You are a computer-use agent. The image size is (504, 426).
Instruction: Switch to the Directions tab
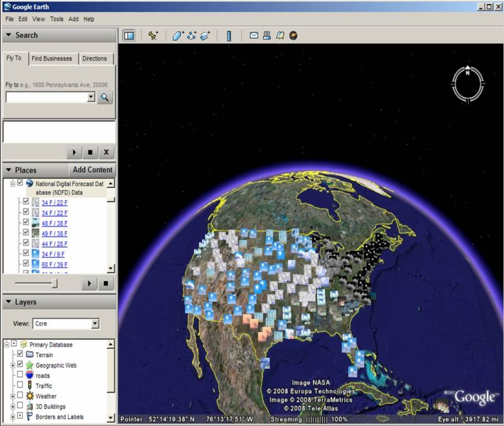tap(94, 59)
